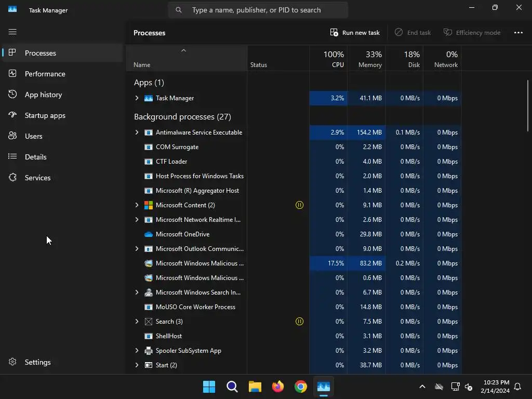Sort processes by CPU column

[328, 59]
